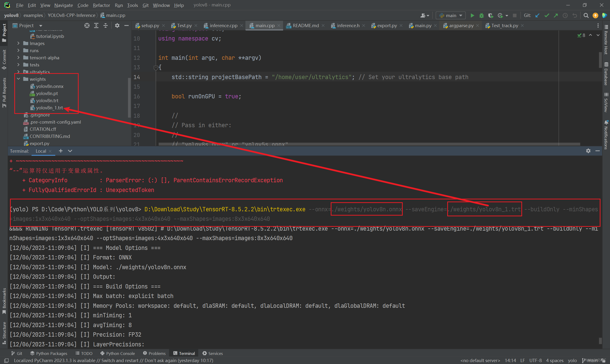Click the Git Push arrow icon
The image size is (610, 364).
click(x=556, y=15)
